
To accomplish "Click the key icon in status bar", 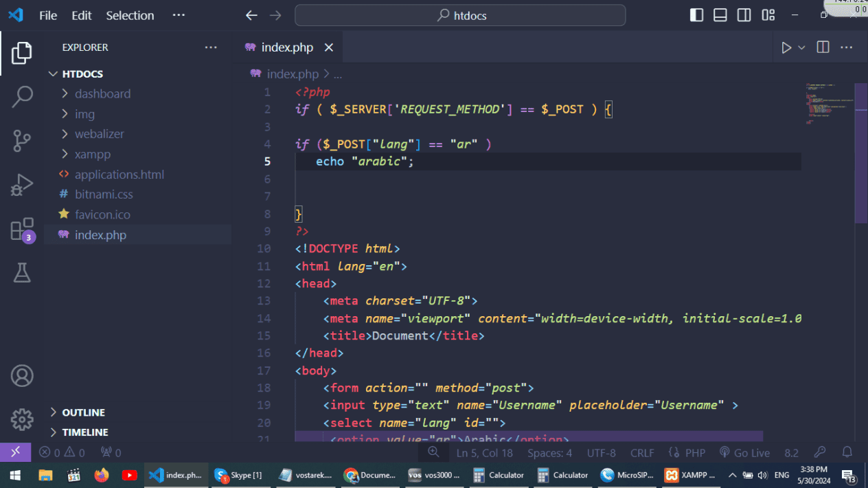I will click(x=819, y=452).
